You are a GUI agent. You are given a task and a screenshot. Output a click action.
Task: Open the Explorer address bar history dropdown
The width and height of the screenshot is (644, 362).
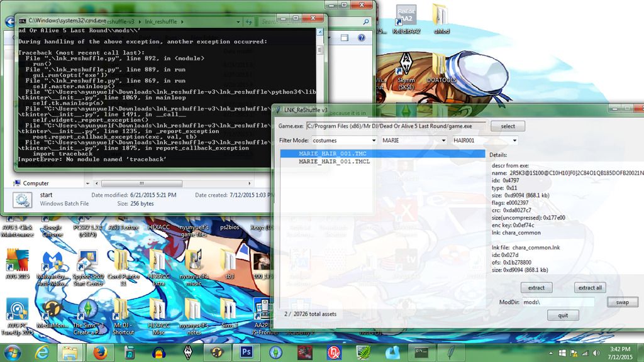pos(238,21)
